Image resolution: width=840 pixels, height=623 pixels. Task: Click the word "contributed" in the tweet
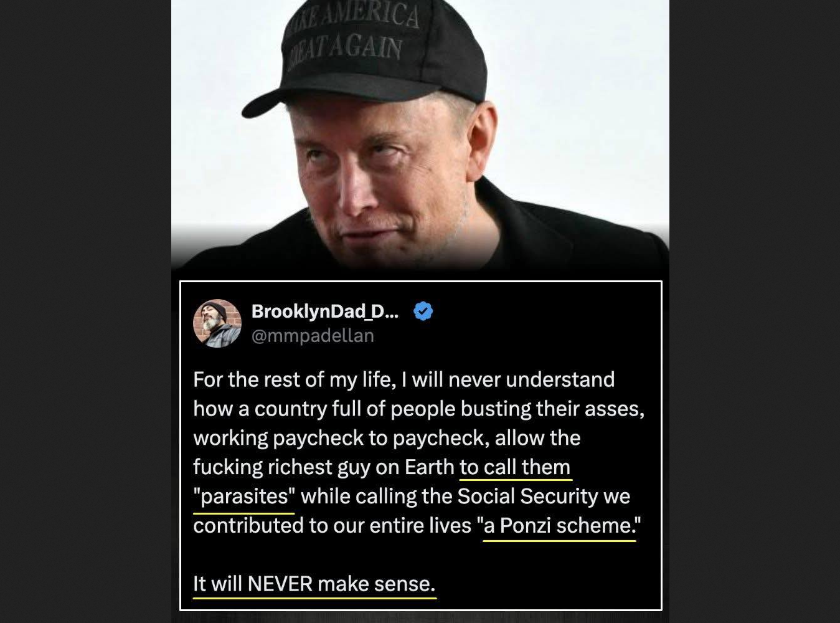[243, 526]
